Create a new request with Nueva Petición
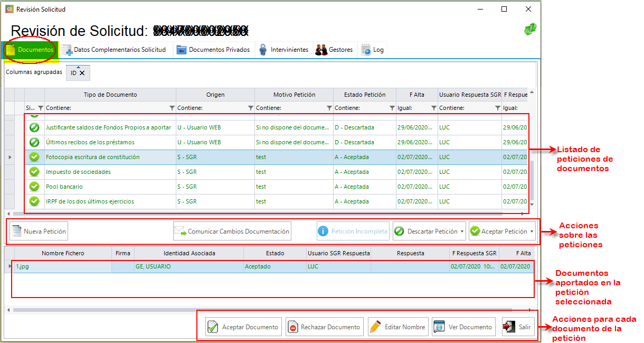644x343 pixels. pyautogui.click(x=39, y=231)
